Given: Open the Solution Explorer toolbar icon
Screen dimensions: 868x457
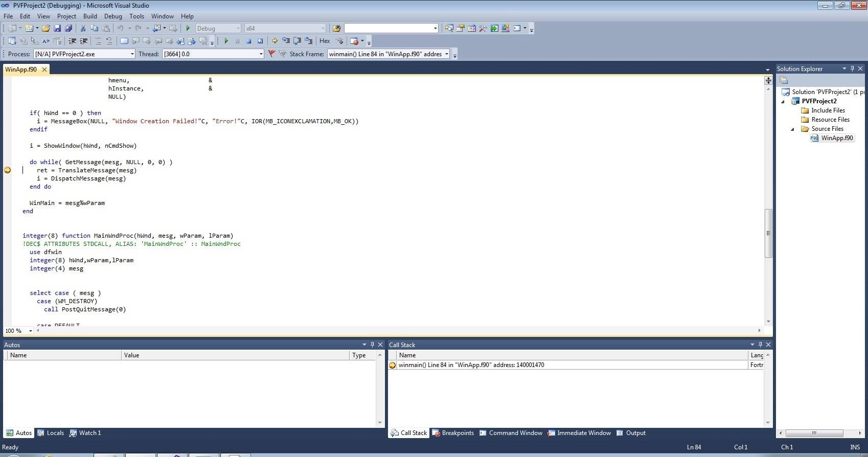Looking at the screenshot, I should (449, 29).
